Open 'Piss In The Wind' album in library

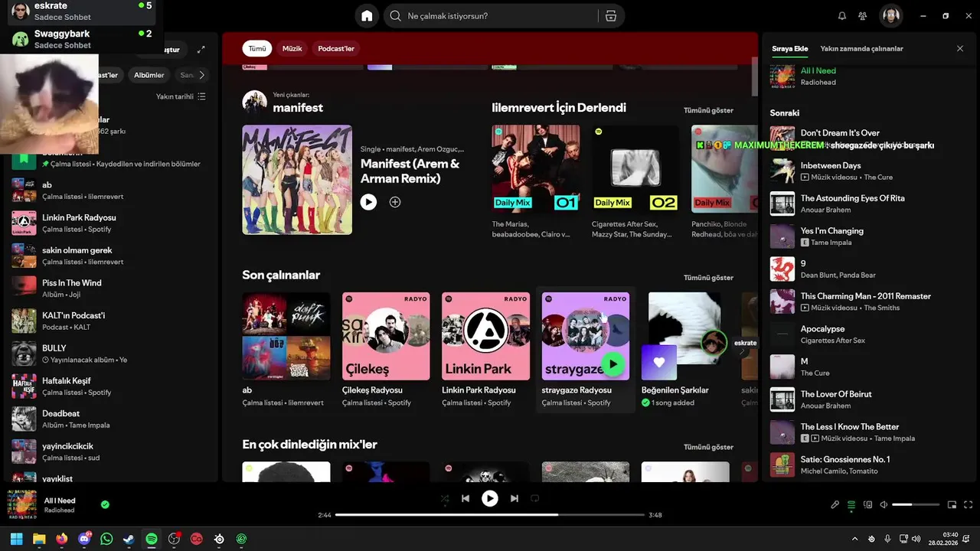(113, 289)
